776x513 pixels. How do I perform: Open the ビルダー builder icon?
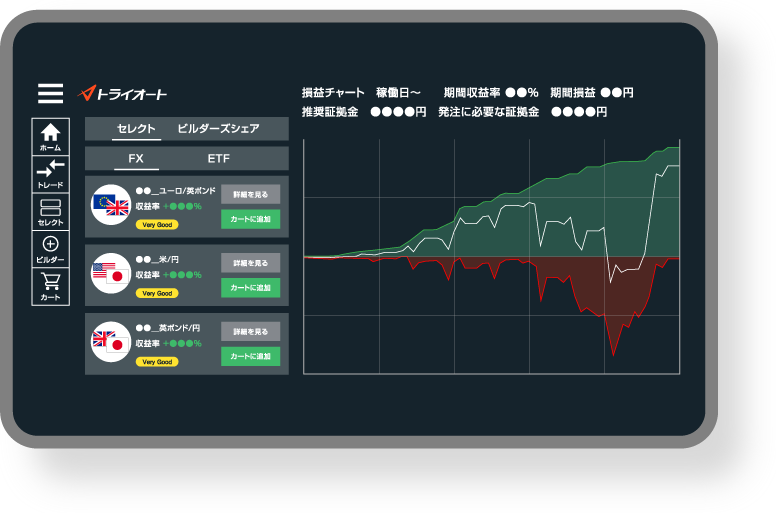[x=50, y=249]
